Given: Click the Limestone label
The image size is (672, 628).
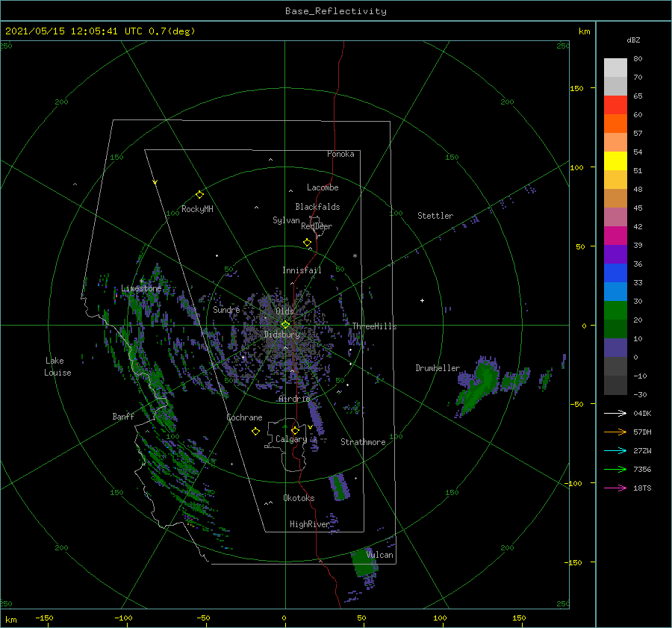Looking at the screenshot, I should [x=141, y=288].
